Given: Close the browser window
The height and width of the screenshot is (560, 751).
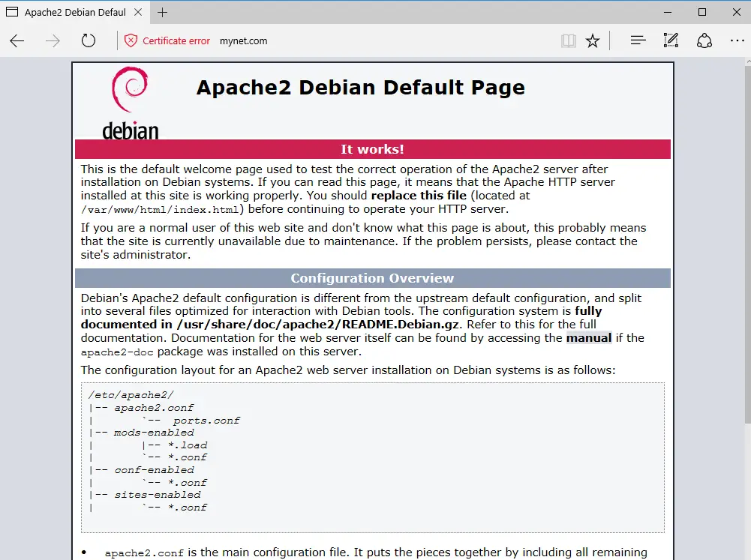Looking at the screenshot, I should point(737,13).
